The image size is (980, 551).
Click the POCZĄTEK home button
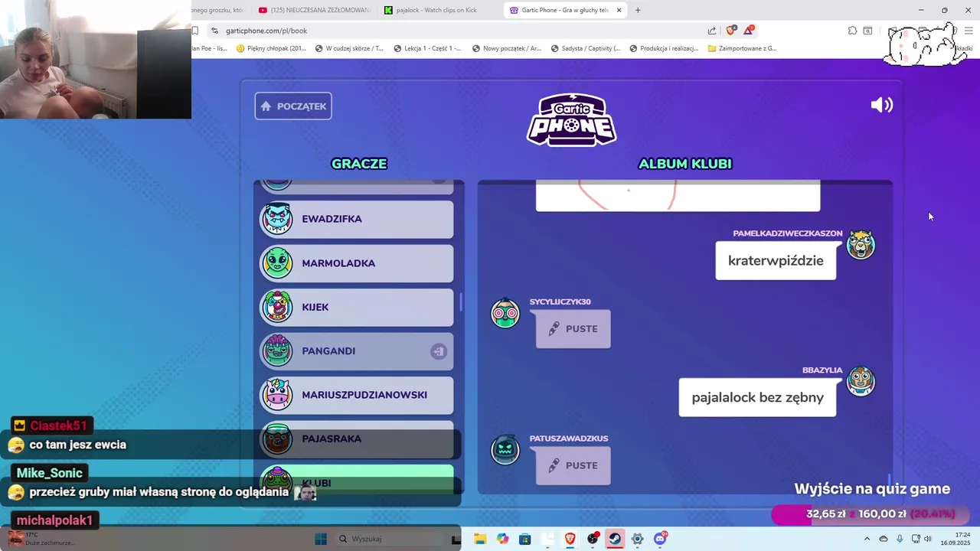point(293,106)
